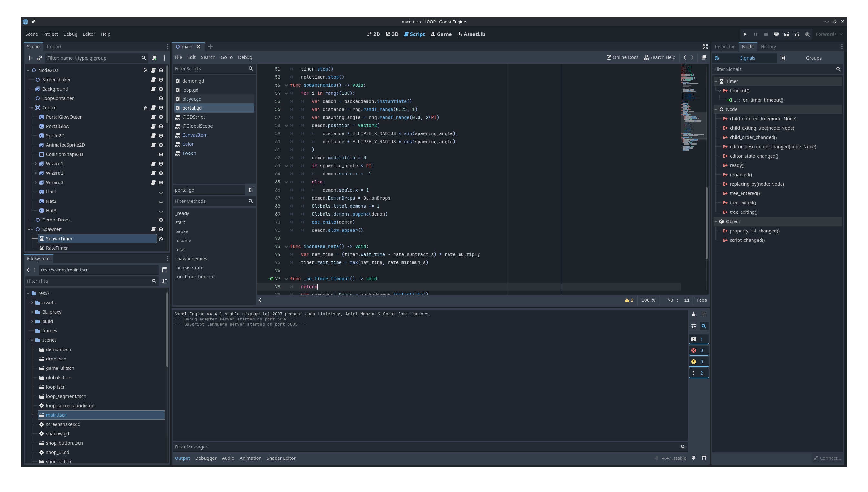Expand the Wizard1 node in the scene tree

pyautogui.click(x=36, y=163)
